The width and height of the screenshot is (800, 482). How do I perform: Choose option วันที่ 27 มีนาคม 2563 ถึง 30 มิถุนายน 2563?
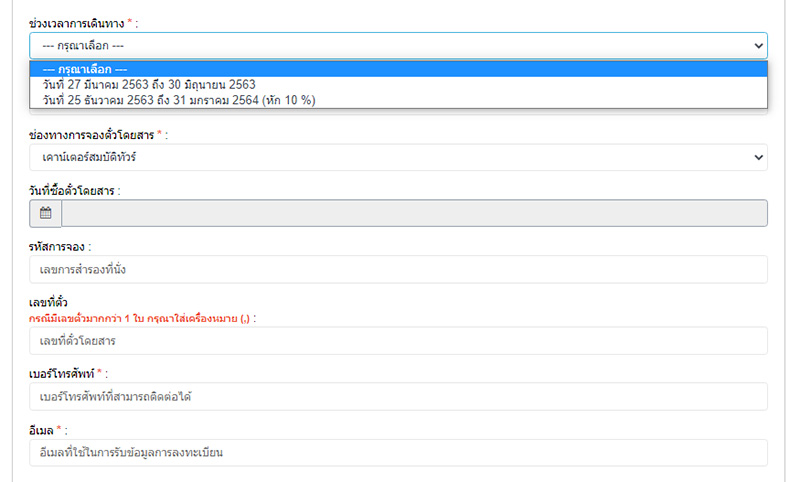[398, 85]
